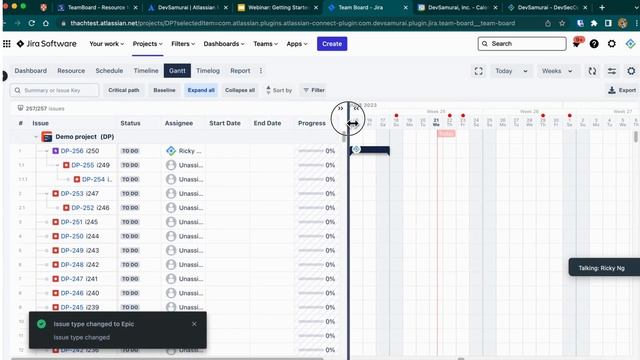Open issue link DP-255

[82, 165]
